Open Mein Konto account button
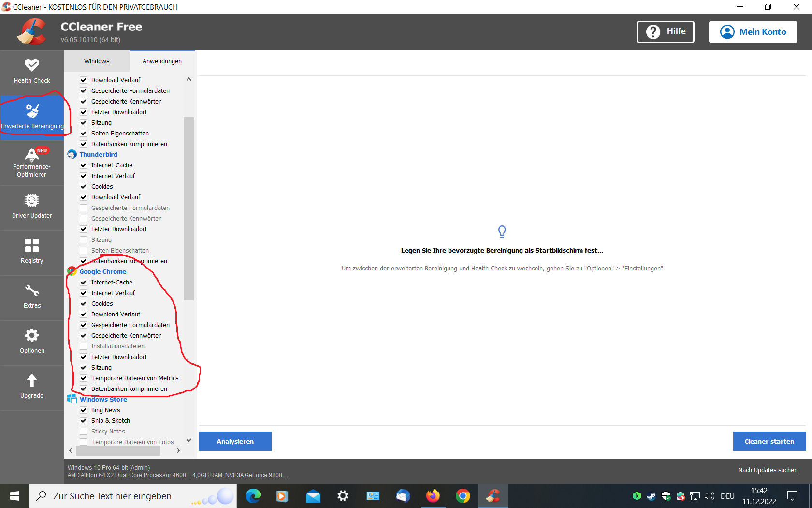The height and width of the screenshot is (508, 812). pyautogui.click(x=753, y=32)
